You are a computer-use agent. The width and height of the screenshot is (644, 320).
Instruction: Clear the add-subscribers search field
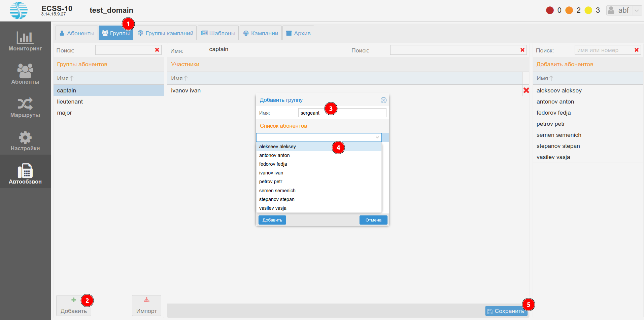click(x=637, y=50)
